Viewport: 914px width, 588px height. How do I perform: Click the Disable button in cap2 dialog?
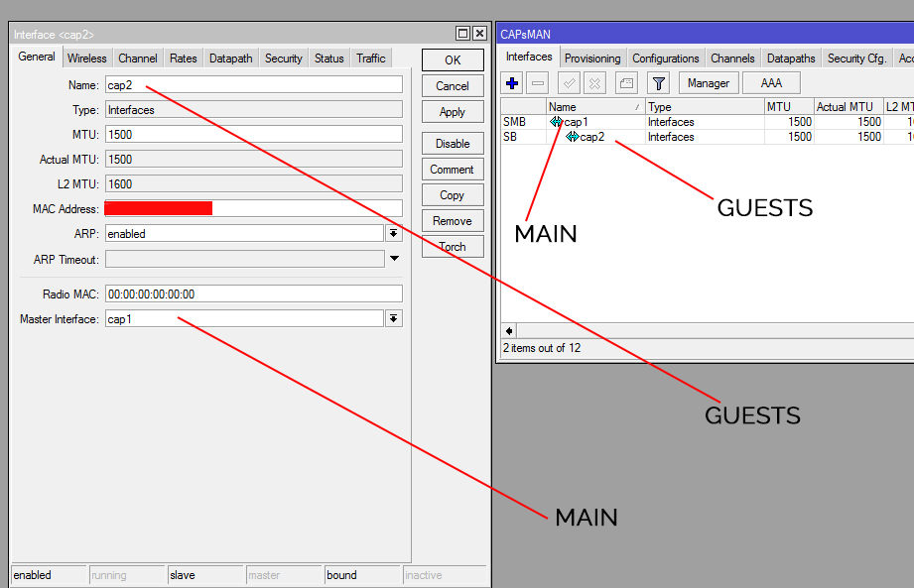[x=453, y=143]
